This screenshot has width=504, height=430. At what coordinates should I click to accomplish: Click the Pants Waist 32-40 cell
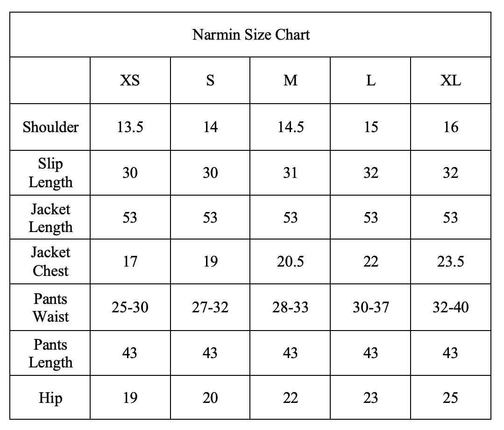tap(450, 308)
